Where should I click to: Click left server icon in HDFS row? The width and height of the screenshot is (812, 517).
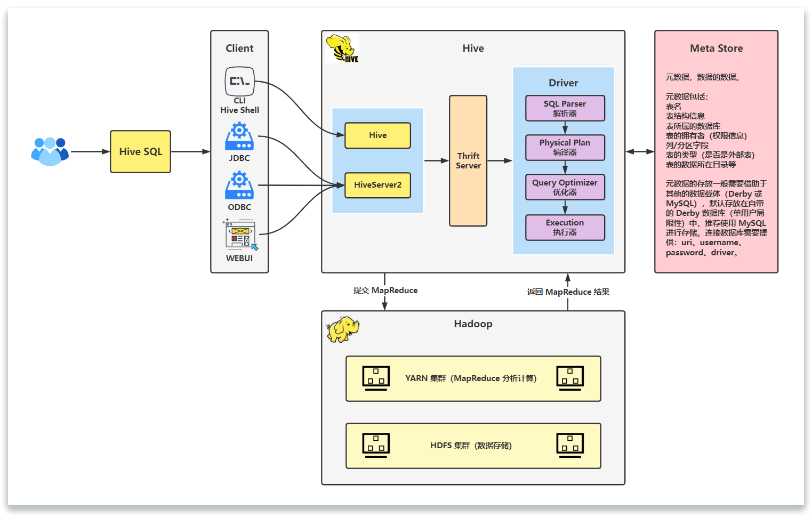click(x=376, y=446)
